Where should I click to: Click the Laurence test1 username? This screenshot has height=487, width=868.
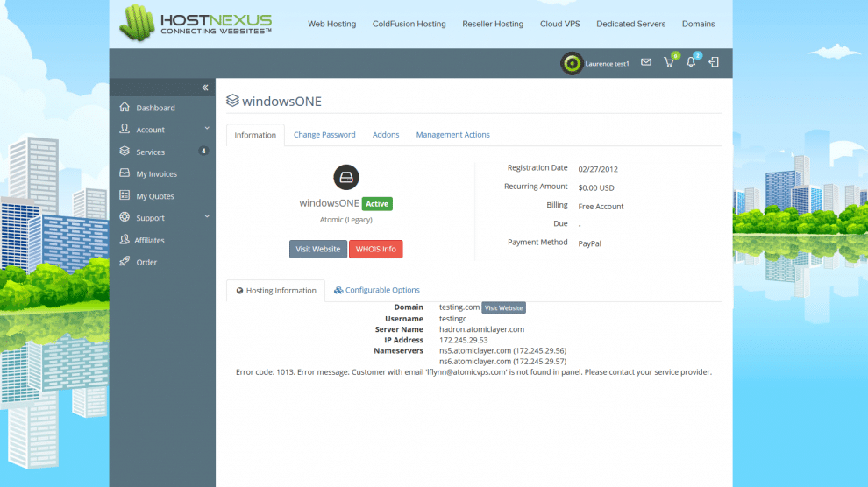coord(607,64)
